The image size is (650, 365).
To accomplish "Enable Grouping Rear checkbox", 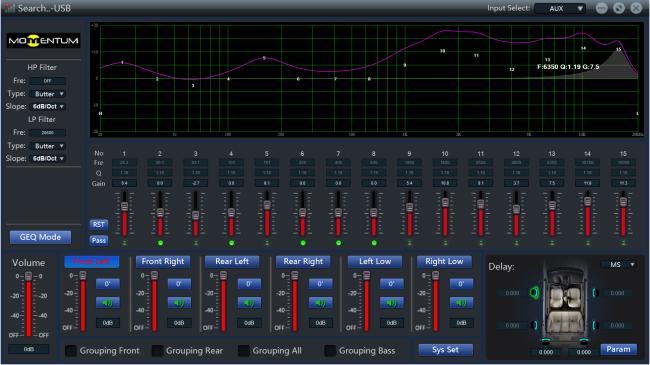I will (157, 351).
